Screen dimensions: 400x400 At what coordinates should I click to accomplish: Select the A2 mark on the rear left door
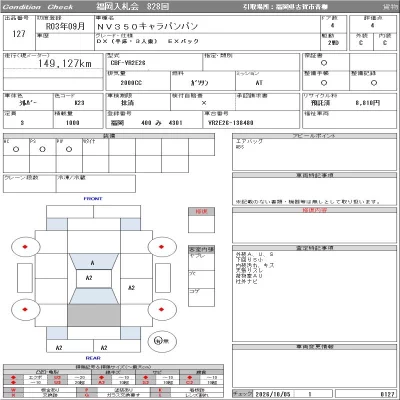tap(59, 348)
